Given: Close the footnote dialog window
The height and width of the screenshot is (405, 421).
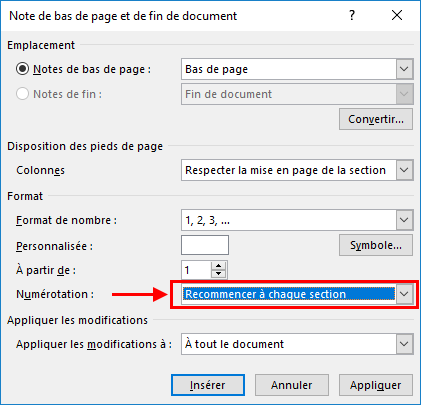Looking at the screenshot, I should point(397,15).
